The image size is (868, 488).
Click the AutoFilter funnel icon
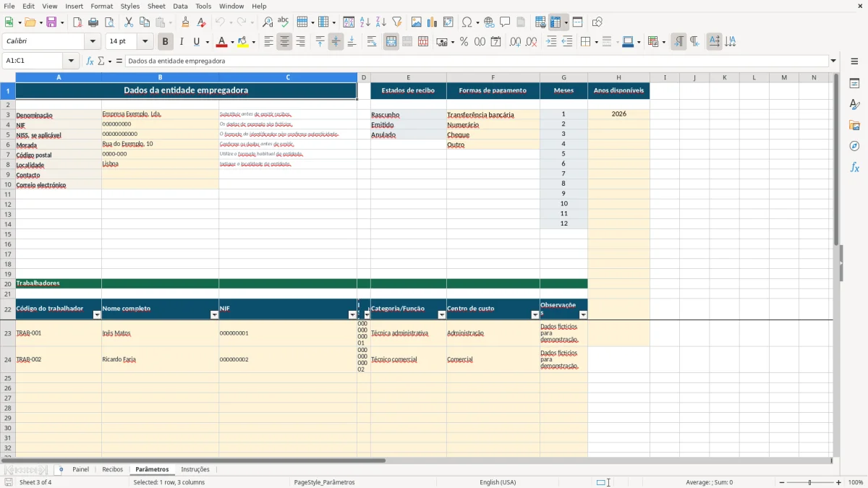click(396, 22)
